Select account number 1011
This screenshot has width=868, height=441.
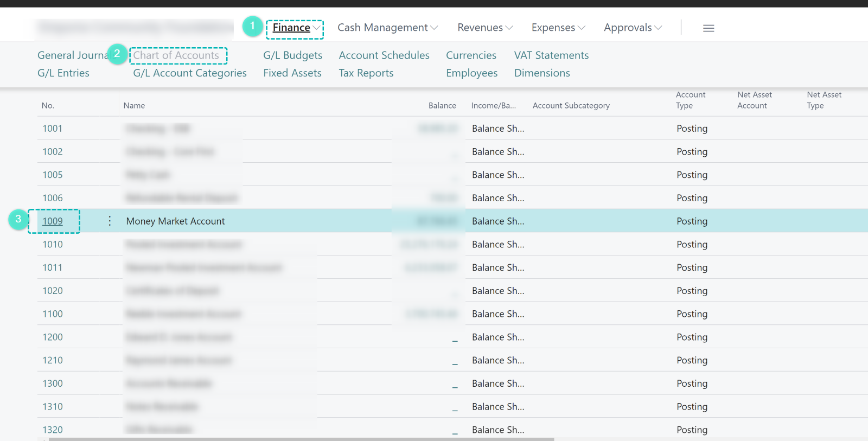click(x=53, y=267)
